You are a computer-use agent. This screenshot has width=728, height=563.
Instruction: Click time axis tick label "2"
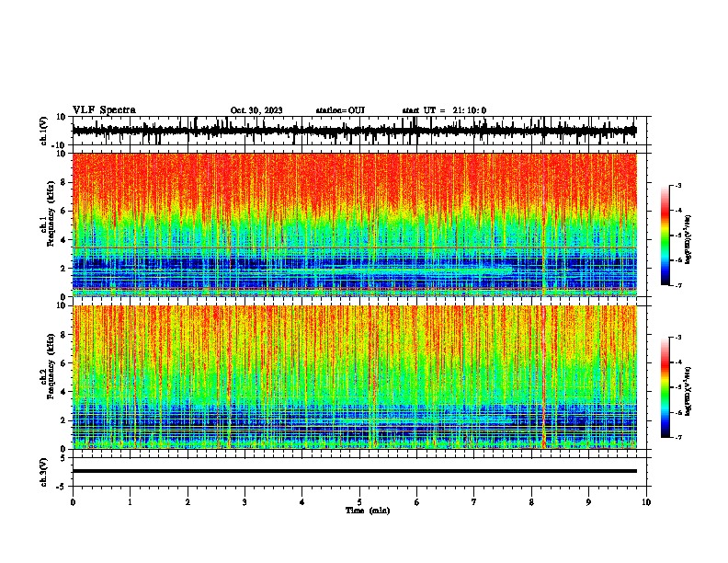coord(188,502)
